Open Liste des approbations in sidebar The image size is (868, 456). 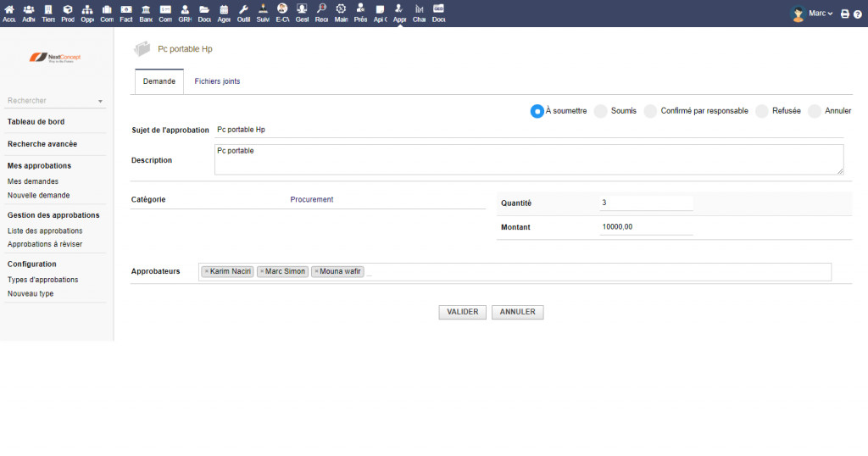pyautogui.click(x=45, y=231)
